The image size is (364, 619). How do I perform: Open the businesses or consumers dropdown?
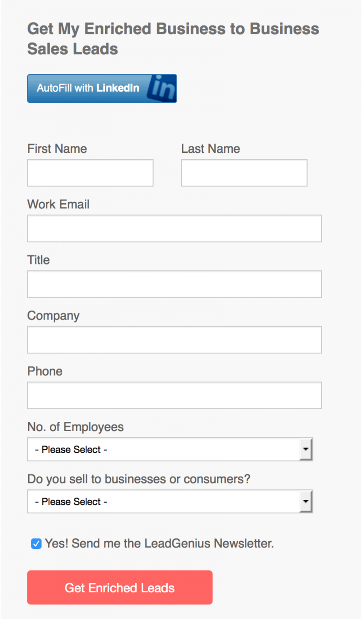coord(163,501)
